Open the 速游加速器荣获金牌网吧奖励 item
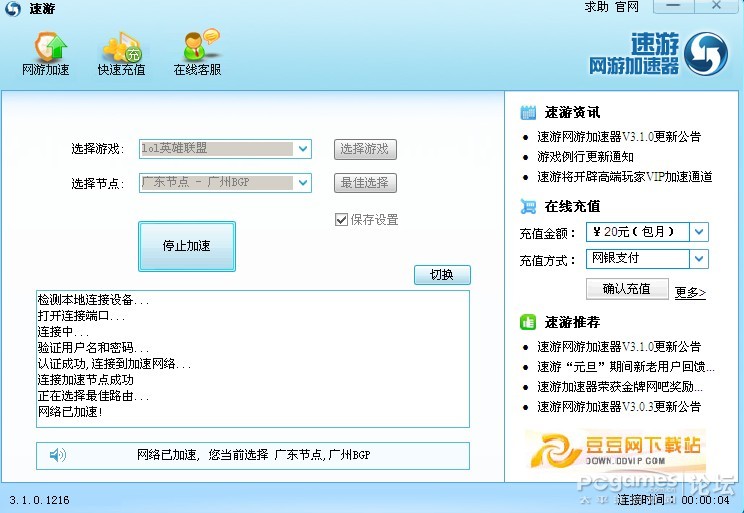The width and height of the screenshot is (744, 513). (x=620, y=387)
